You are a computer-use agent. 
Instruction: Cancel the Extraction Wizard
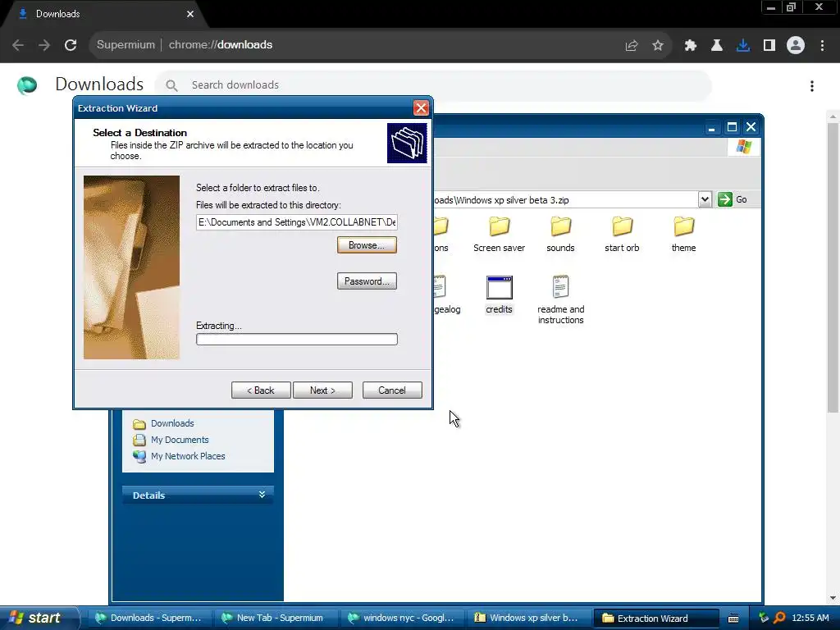click(x=392, y=390)
